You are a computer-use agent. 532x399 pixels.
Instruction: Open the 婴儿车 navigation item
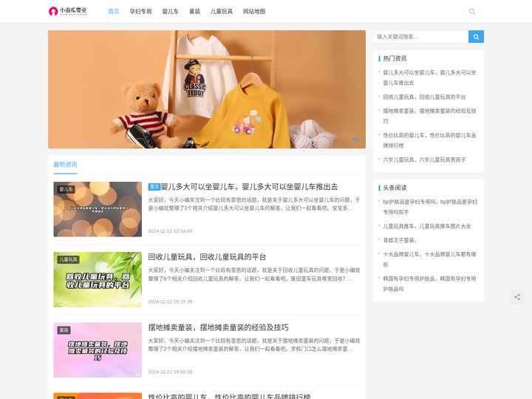tap(171, 12)
